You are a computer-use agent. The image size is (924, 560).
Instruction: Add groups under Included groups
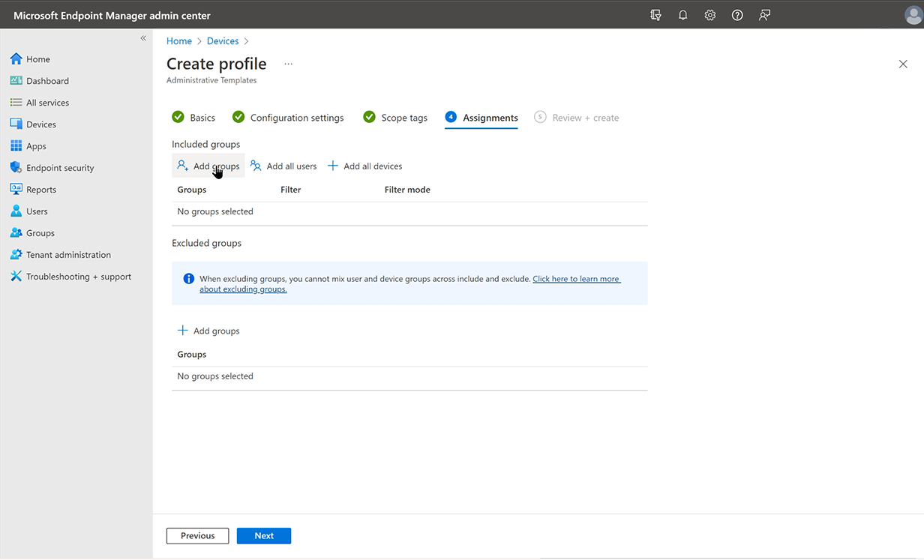[x=208, y=166]
